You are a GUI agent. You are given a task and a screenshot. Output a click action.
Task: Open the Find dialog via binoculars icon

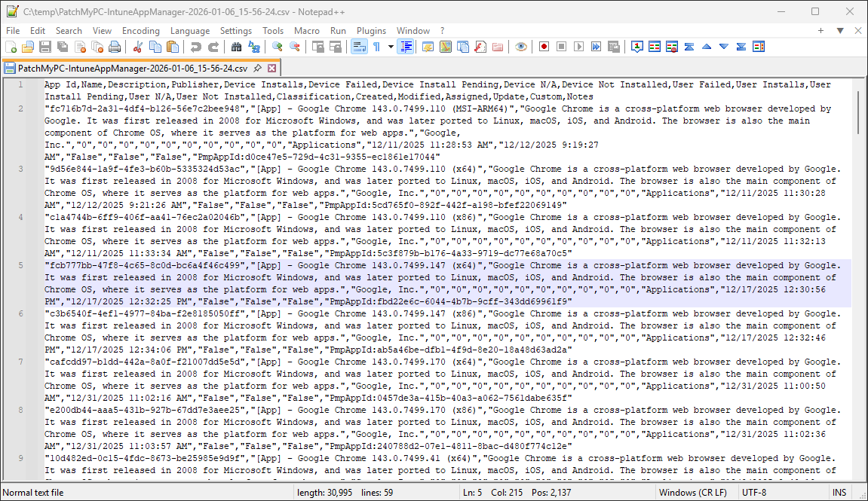click(237, 46)
